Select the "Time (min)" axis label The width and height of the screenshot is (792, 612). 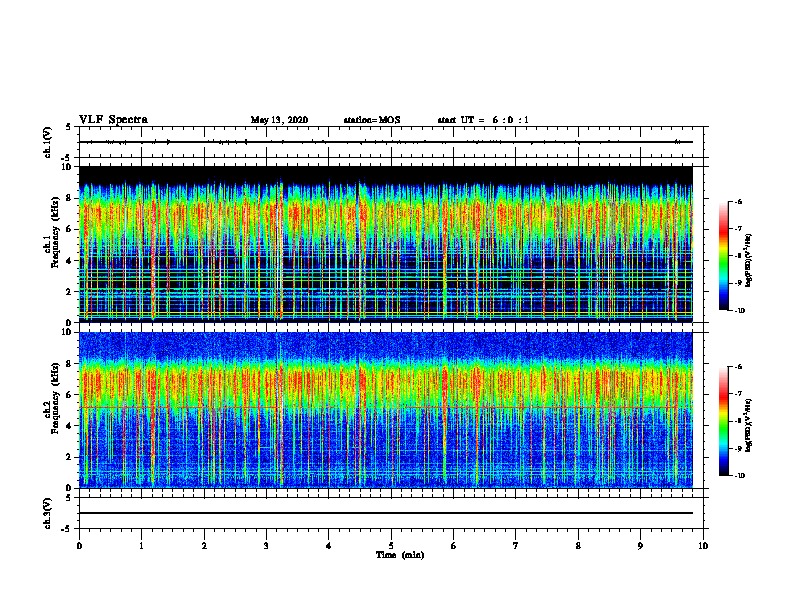tap(400, 555)
